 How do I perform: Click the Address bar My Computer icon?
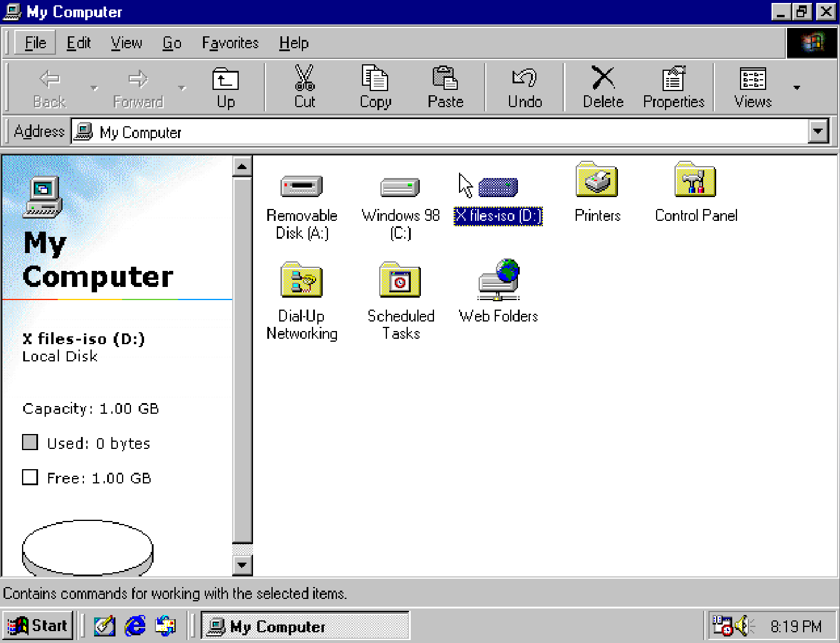(x=83, y=131)
